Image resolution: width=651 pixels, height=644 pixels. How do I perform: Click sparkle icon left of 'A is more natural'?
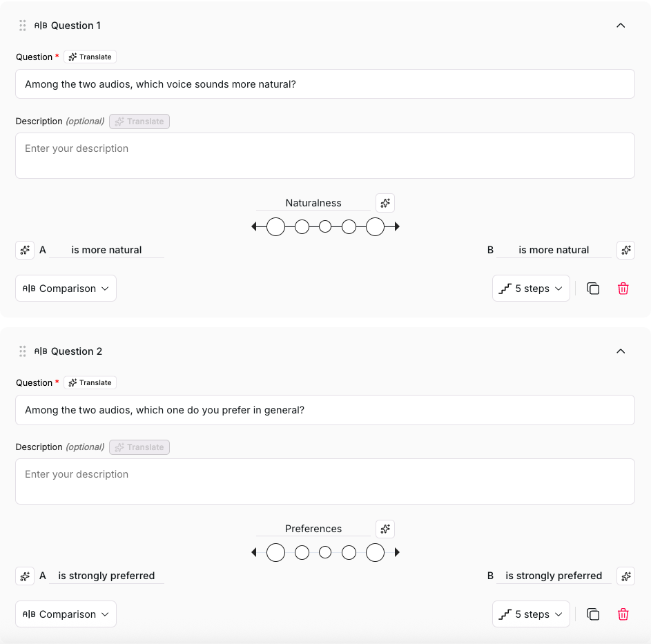coord(25,250)
